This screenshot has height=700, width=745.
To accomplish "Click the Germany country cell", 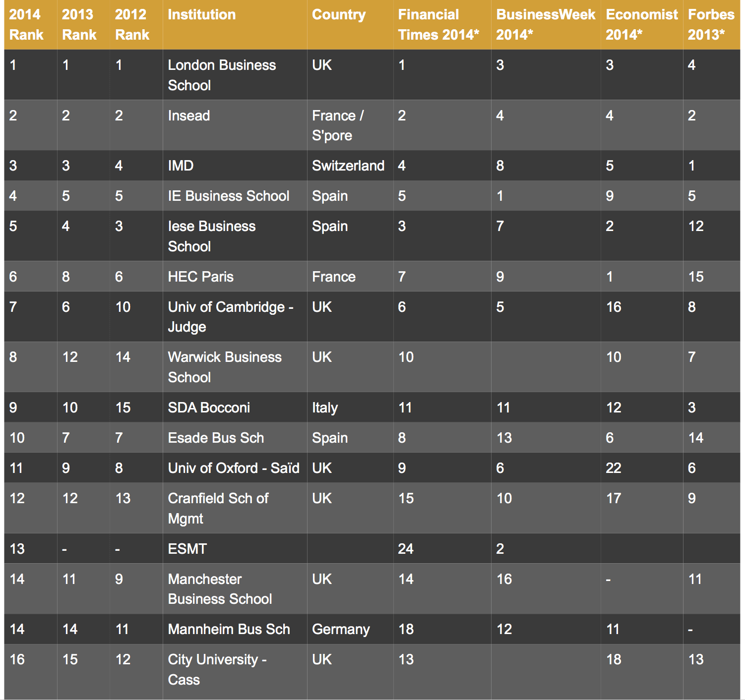I will [x=350, y=629].
